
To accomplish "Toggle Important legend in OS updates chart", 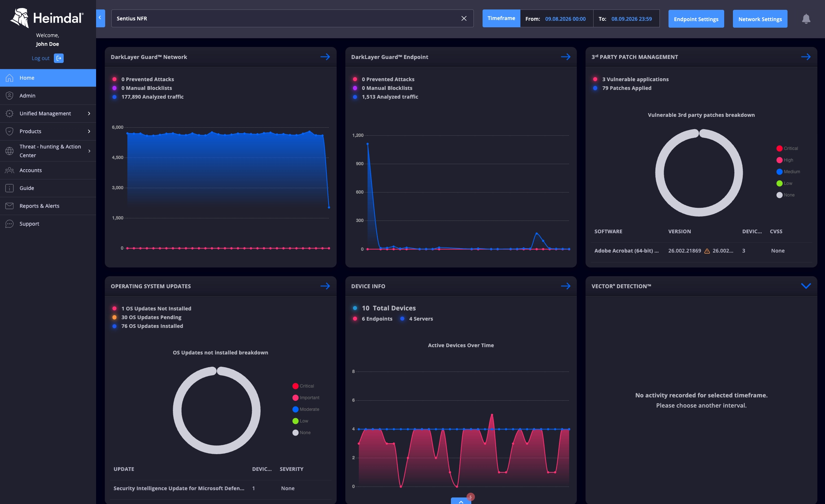I will pos(306,398).
